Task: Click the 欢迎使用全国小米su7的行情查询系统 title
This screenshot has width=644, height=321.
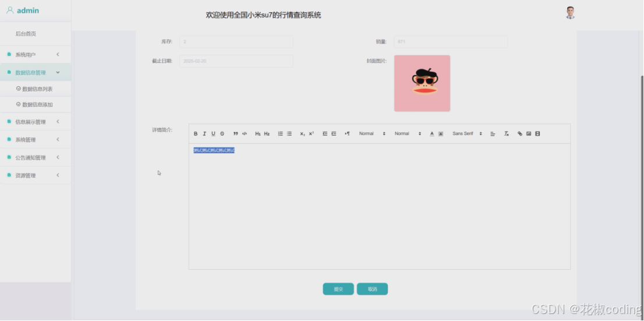Action: [263, 15]
